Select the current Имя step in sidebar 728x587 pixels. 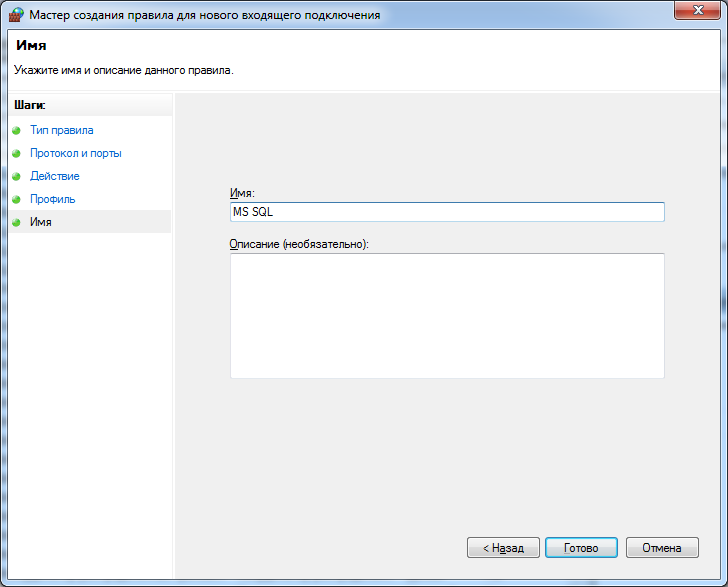coord(41,222)
